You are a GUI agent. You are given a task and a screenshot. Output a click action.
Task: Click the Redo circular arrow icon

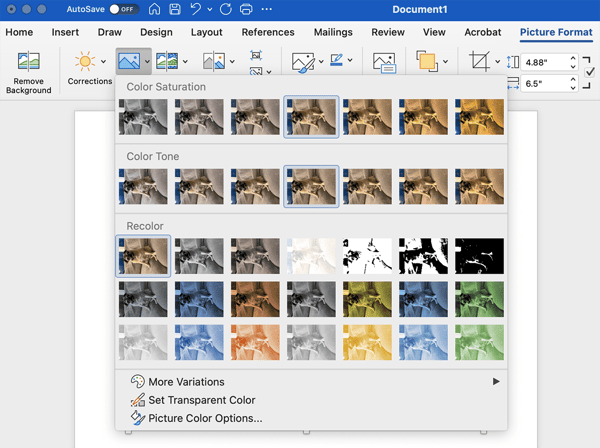[226, 9]
